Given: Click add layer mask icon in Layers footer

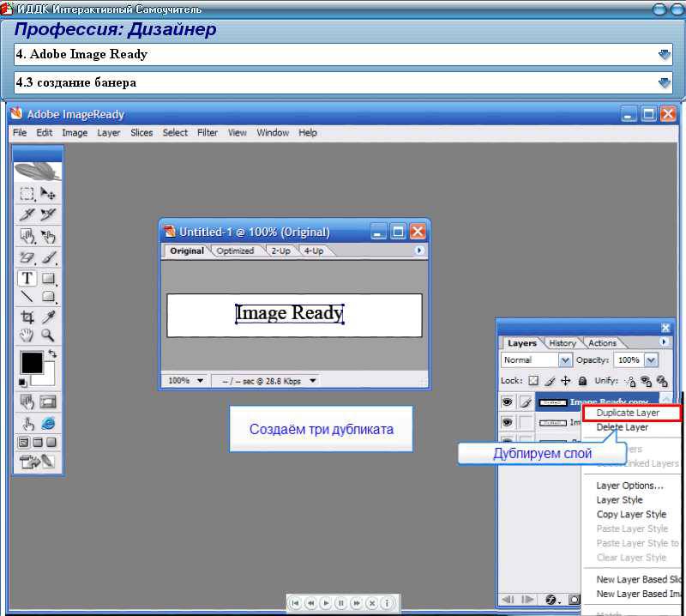Looking at the screenshot, I should 574,600.
